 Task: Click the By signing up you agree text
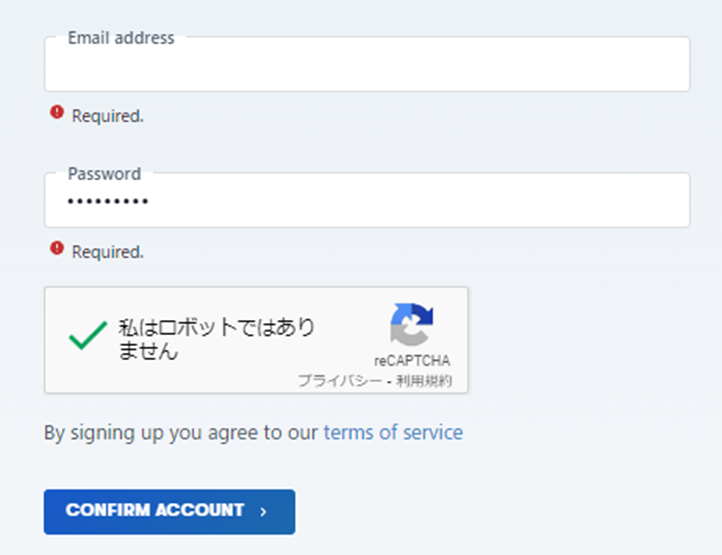coord(182,433)
